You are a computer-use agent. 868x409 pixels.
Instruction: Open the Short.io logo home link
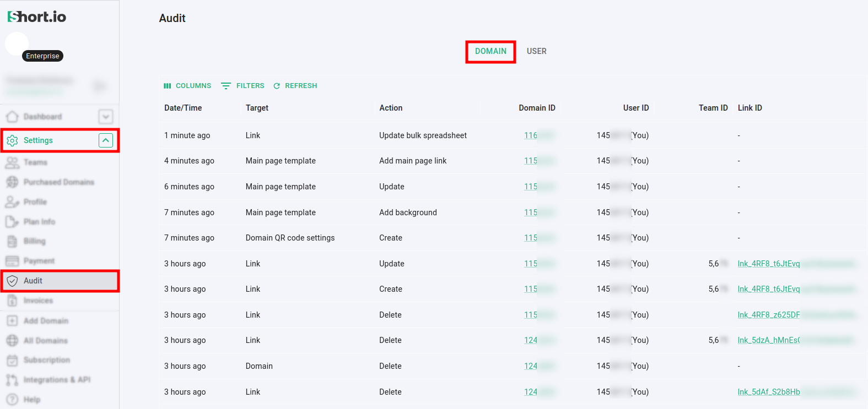point(37,17)
